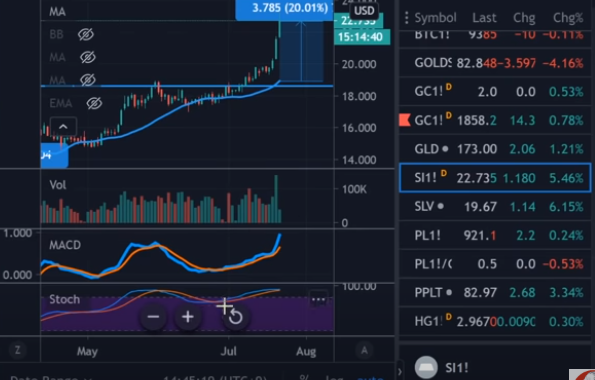Sort watchlist by Chg% column
This screenshot has height=380, width=595.
point(567,17)
